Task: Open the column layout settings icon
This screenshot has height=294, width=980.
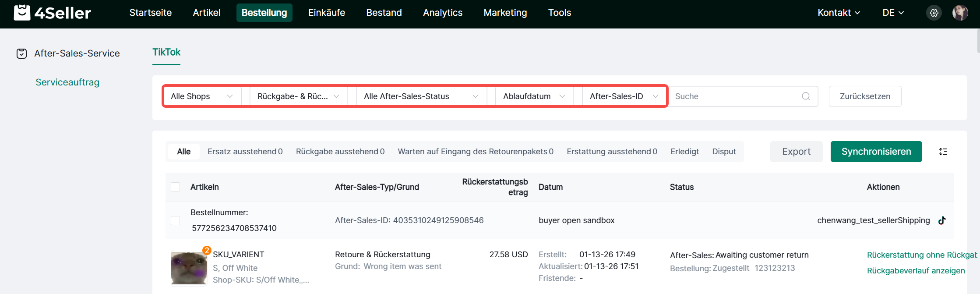Action: (x=943, y=152)
